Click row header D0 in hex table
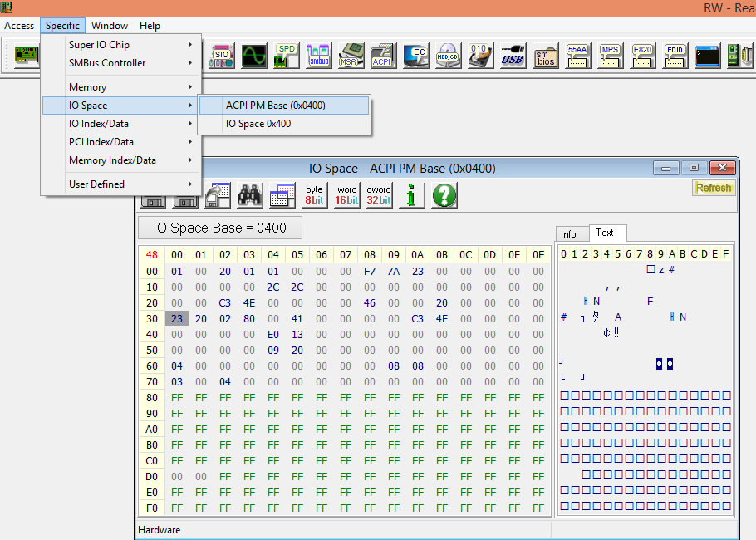Image resolution: width=756 pixels, height=540 pixels. (152, 477)
